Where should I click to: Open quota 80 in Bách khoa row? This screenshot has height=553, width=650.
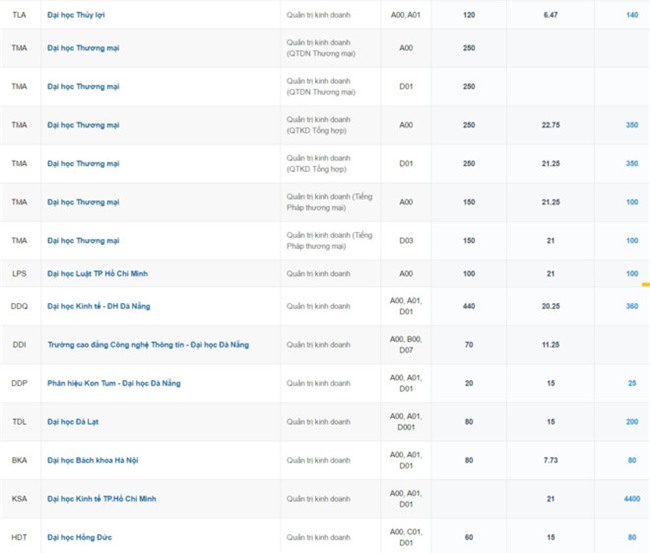pyautogui.click(x=632, y=460)
